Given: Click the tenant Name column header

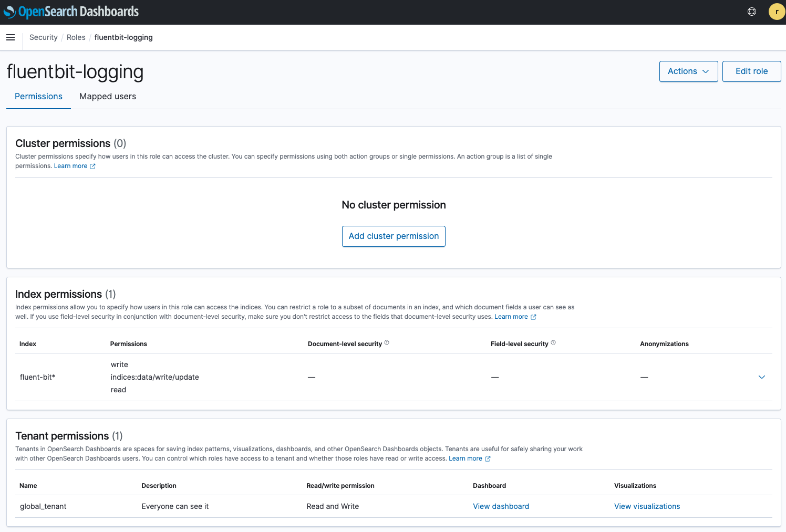Looking at the screenshot, I should [28, 486].
